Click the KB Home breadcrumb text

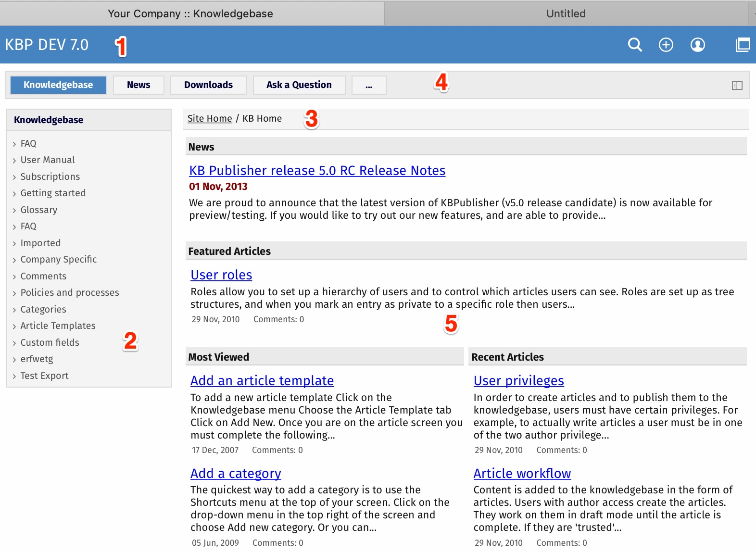262,118
